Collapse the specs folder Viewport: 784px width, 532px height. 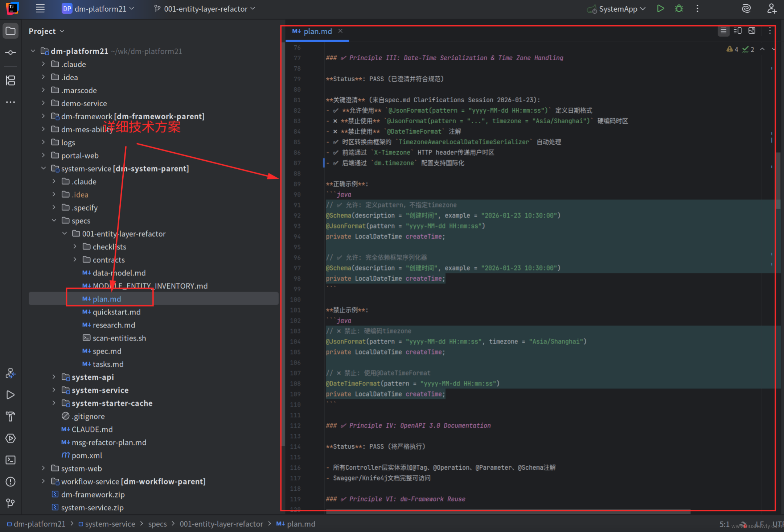tap(54, 220)
